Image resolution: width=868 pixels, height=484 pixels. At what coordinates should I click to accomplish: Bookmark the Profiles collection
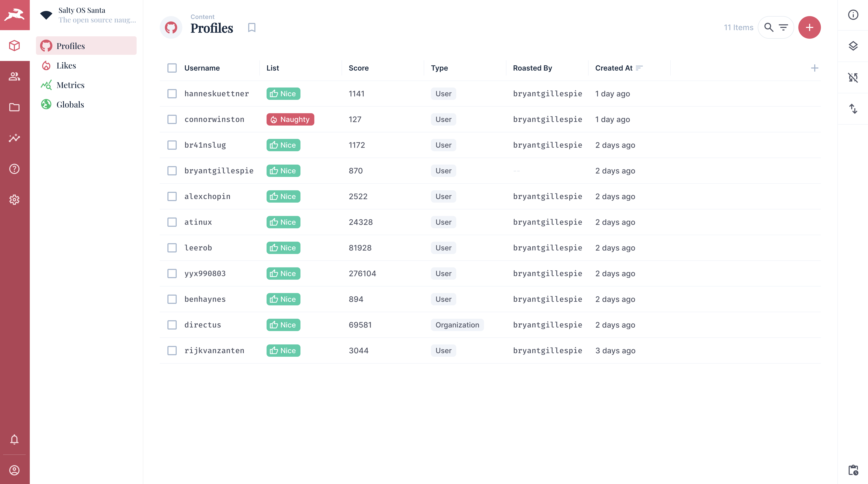(252, 27)
